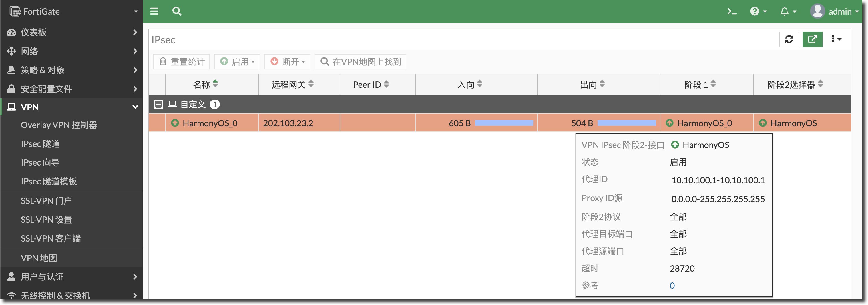
Task: Open IPsec 隧道 in the sidebar
Action: [x=40, y=144]
